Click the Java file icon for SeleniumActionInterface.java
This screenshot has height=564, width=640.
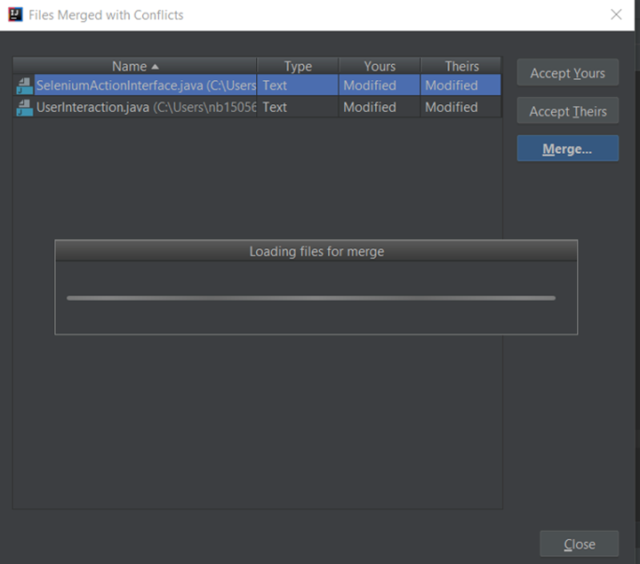click(24, 86)
